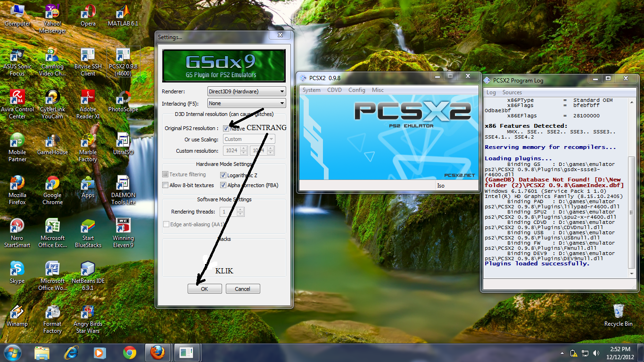Screen dimensions: 644x362
Task: Open the CDVD menu in PCSX2
Action: pyautogui.click(x=334, y=90)
